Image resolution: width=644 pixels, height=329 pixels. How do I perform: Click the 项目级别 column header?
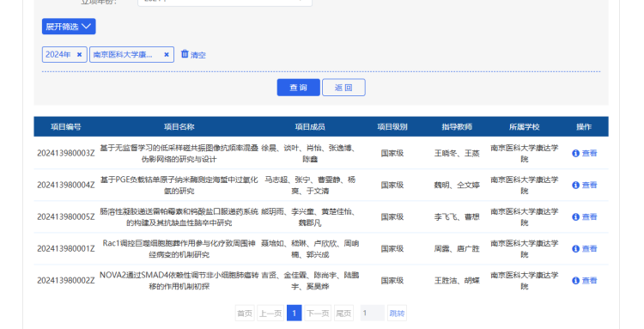point(392,127)
